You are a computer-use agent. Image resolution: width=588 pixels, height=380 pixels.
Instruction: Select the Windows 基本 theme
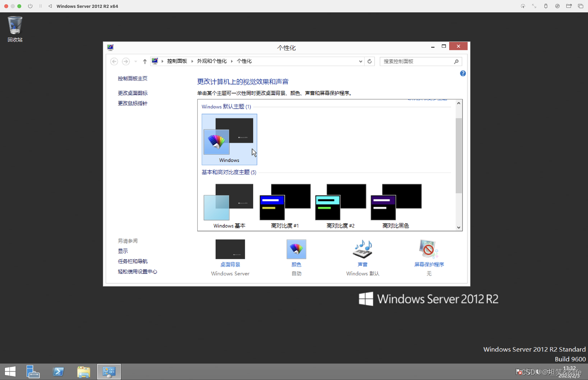[x=229, y=206]
